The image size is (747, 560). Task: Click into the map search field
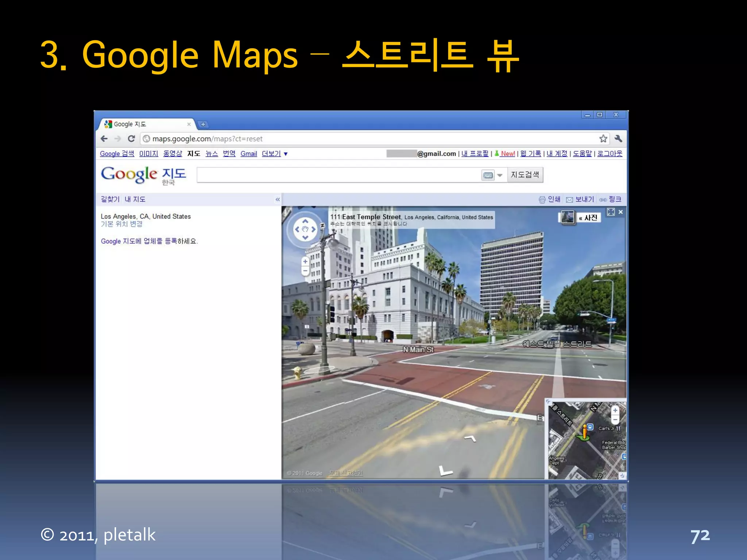(x=339, y=175)
